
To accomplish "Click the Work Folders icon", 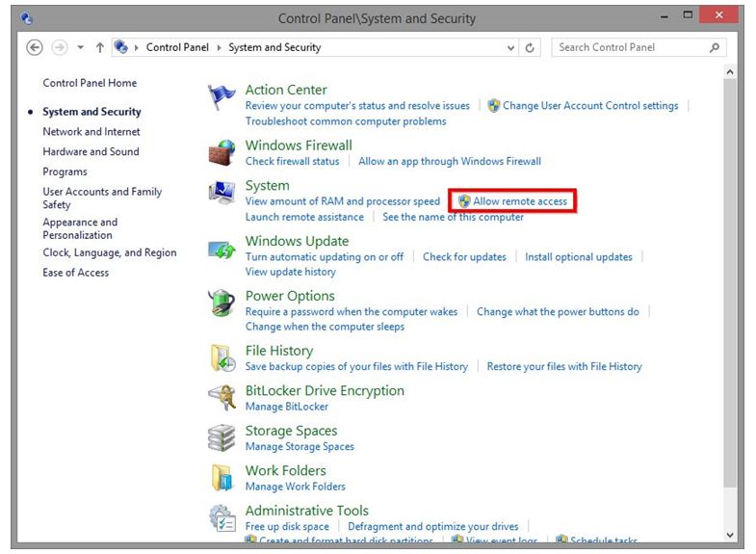I will [x=222, y=478].
